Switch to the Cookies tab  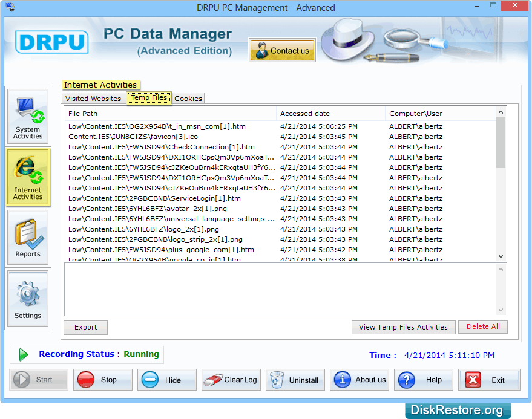click(x=188, y=99)
